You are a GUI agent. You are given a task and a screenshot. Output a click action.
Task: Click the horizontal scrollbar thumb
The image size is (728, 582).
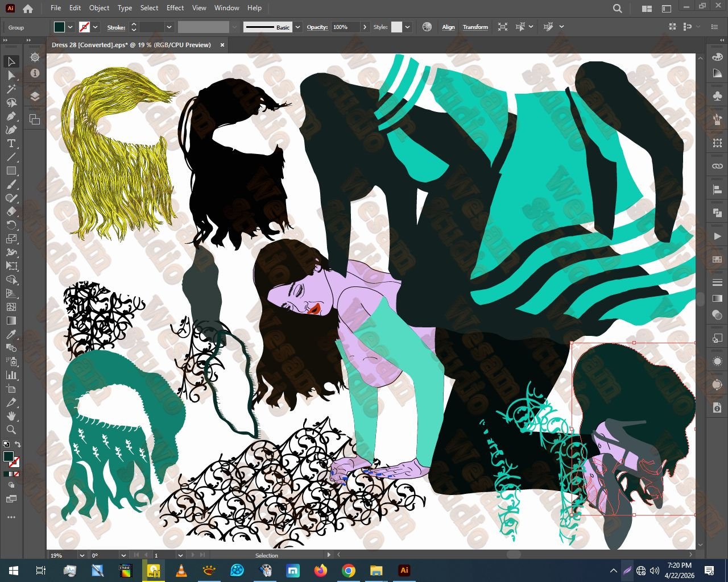pyautogui.click(x=514, y=555)
